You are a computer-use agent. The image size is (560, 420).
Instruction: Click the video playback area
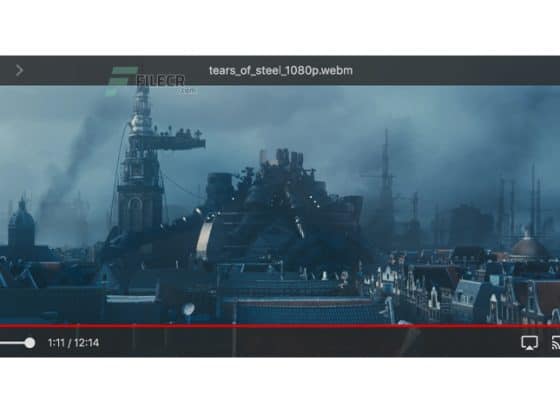tap(280, 204)
